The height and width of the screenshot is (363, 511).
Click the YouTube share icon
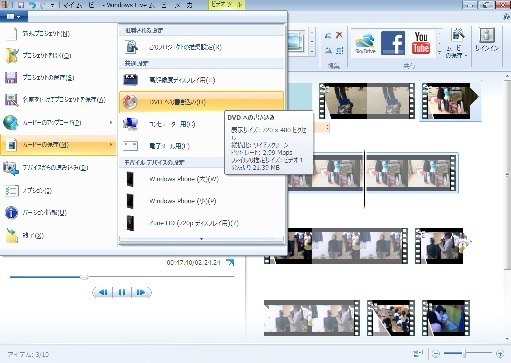pos(421,43)
